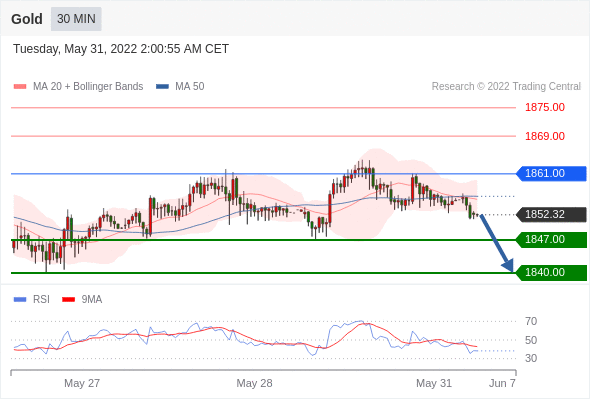Click the red 9MA legend swatch
Screen dimensions: 590x400
[68, 300]
